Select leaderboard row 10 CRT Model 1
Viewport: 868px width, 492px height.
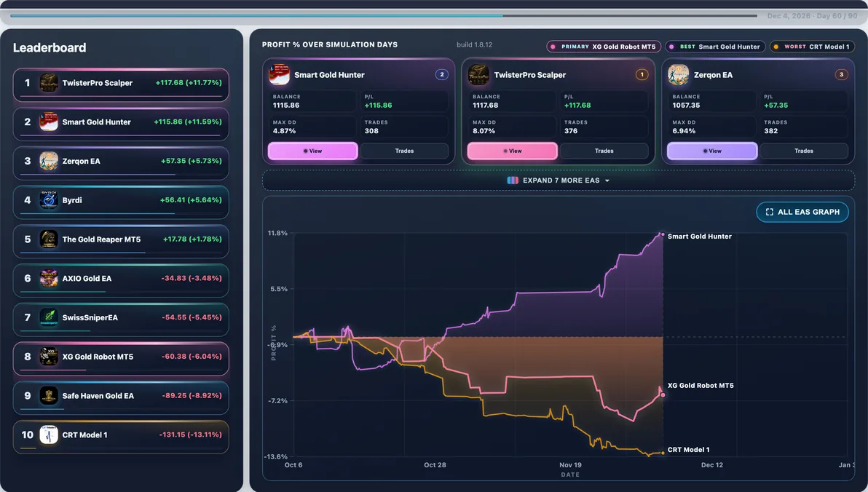pyautogui.click(x=121, y=437)
